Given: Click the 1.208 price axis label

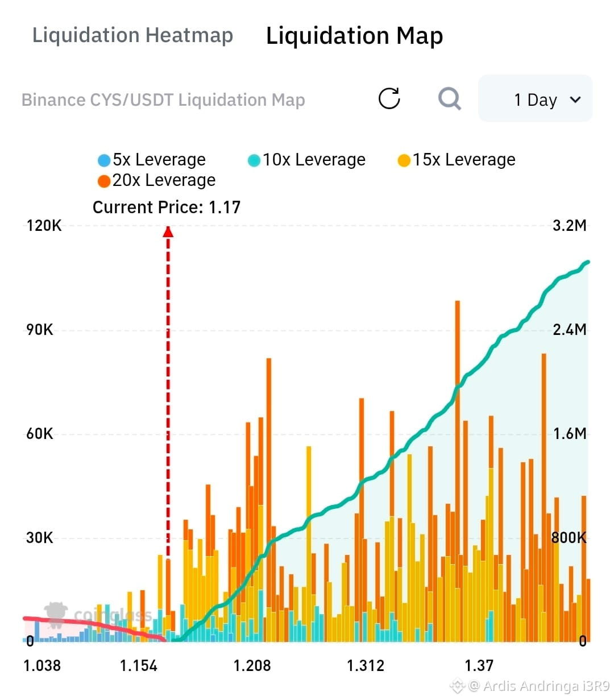Looking at the screenshot, I should tap(252, 665).
